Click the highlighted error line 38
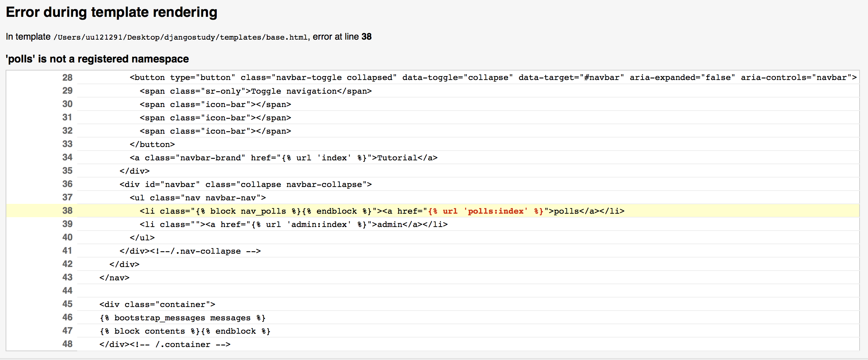Image resolution: width=868 pixels, height=360 pixels. click(x=351, y=211)
